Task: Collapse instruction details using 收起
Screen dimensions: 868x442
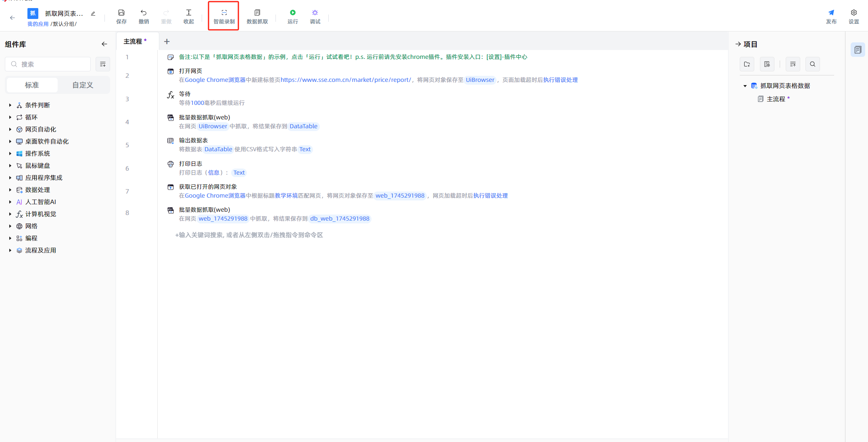Action: 188,16
